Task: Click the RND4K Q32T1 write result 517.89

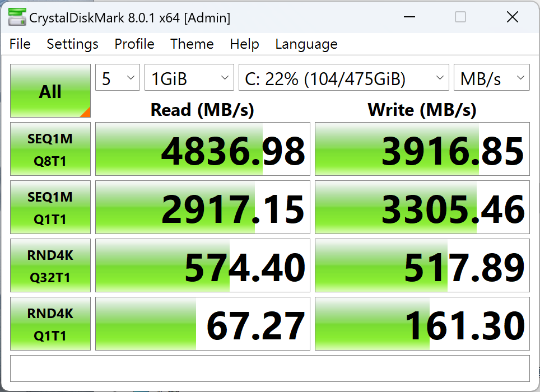Action: [x=422, y=265]
